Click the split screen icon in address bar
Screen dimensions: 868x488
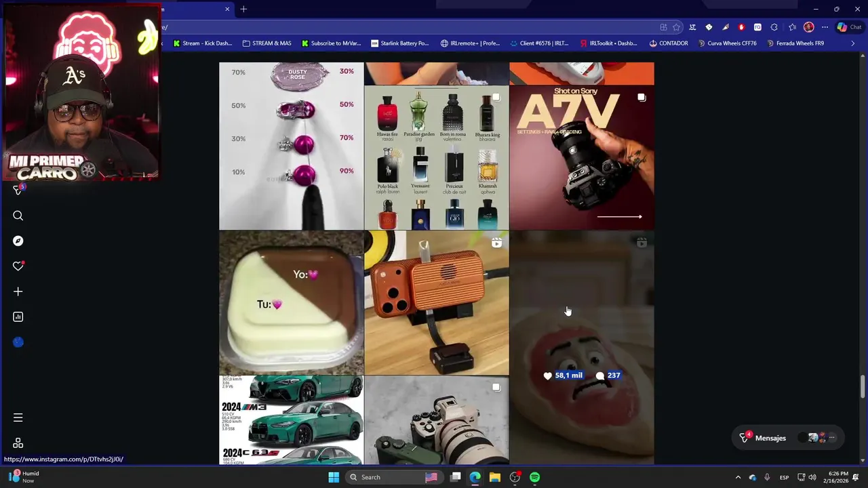click(x=663, y=27)
